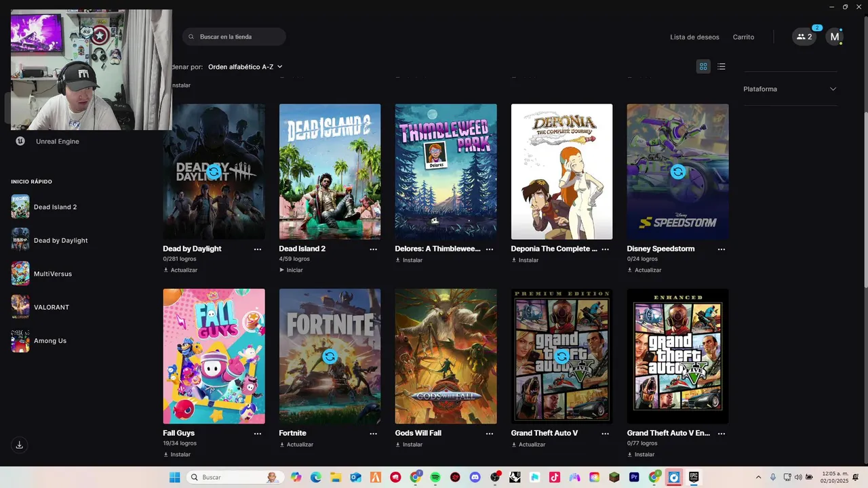Expand the Plataforma filter

coord(790,89)
